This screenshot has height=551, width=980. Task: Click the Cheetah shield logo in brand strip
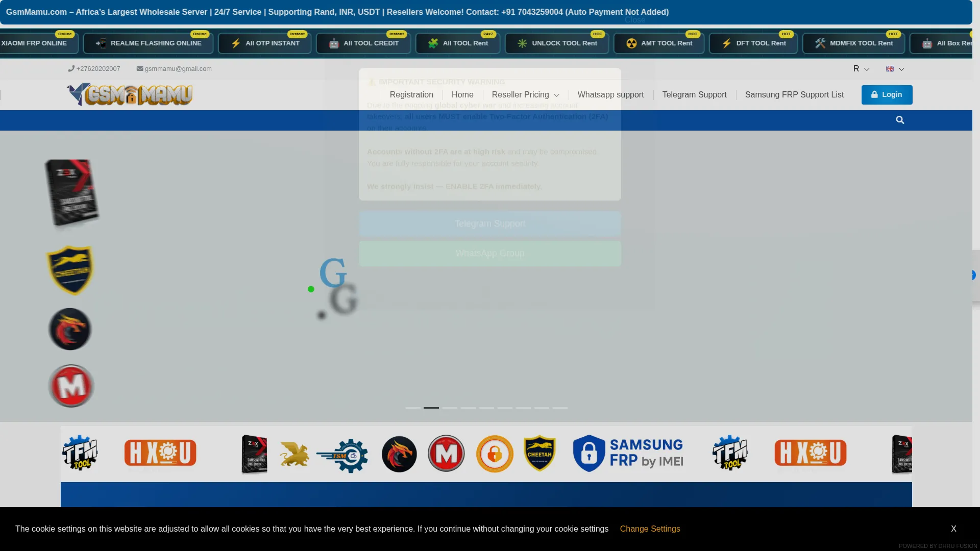(540, 453)
